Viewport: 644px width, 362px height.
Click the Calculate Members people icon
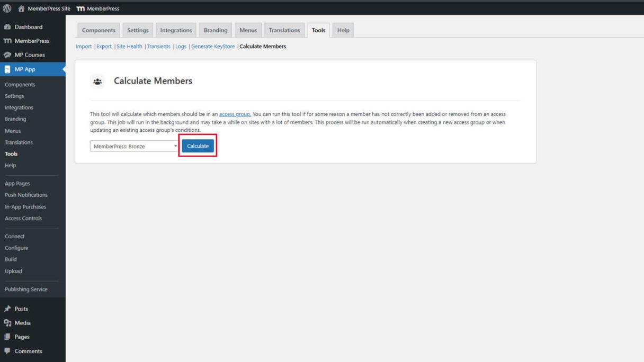(x=97, y=80)
